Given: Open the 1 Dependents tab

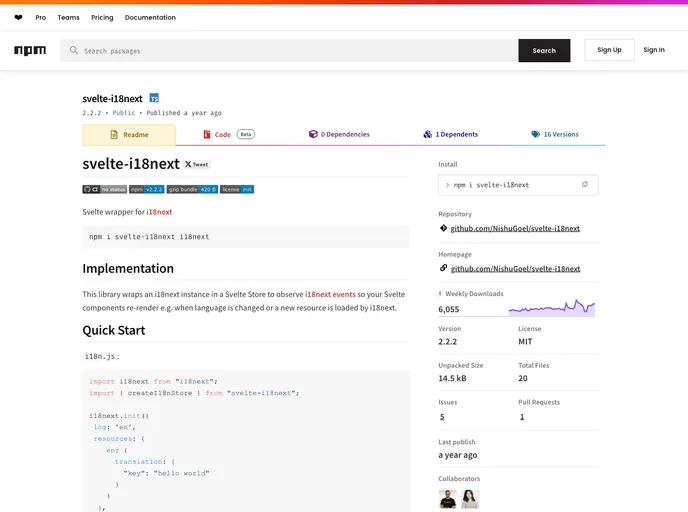Looking at the screenshot, I should pyautogui.click(x=451, y=134).
